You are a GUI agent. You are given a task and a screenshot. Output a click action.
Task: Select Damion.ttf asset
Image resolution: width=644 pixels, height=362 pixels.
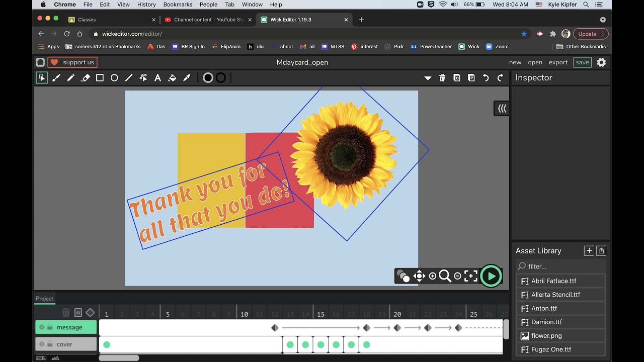click(x=561, y=322)
